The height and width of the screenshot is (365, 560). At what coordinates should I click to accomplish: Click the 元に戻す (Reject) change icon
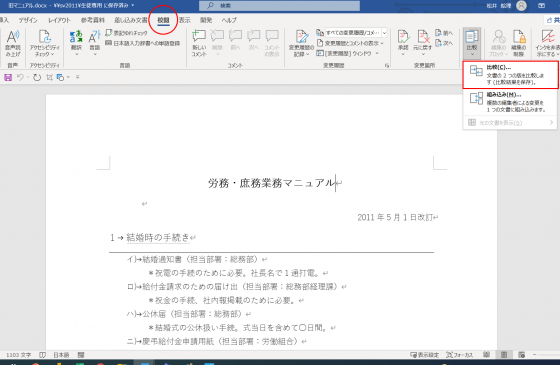coord(423,36)
